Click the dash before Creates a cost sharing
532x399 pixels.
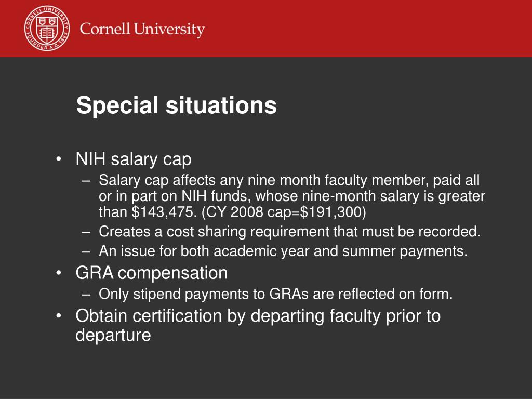tap(86, 232)
